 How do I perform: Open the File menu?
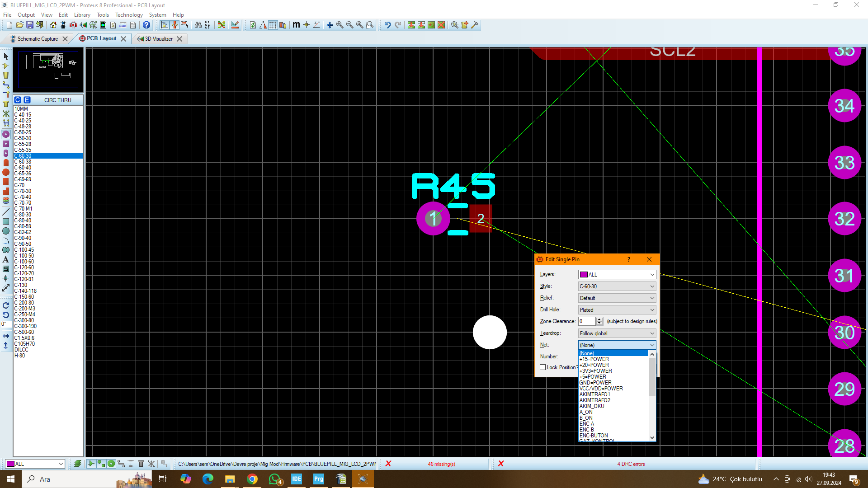7,14
